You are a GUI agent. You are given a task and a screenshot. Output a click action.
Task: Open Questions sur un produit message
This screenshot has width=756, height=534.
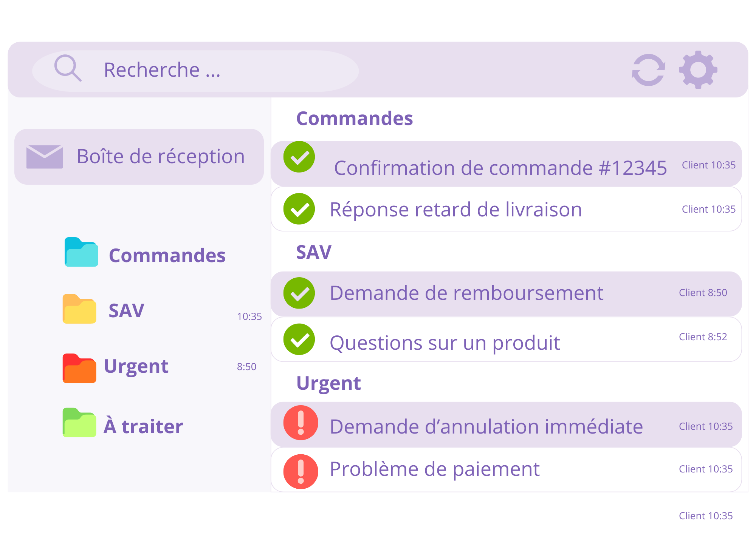tap(445, 343)
